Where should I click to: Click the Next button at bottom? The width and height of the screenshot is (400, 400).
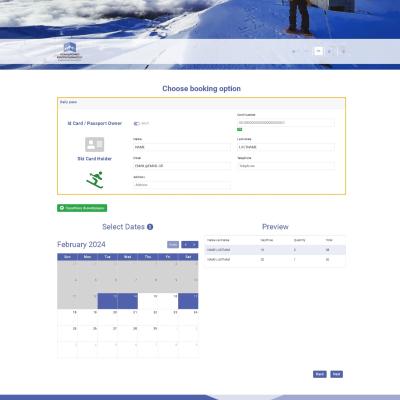click(336, 374)
